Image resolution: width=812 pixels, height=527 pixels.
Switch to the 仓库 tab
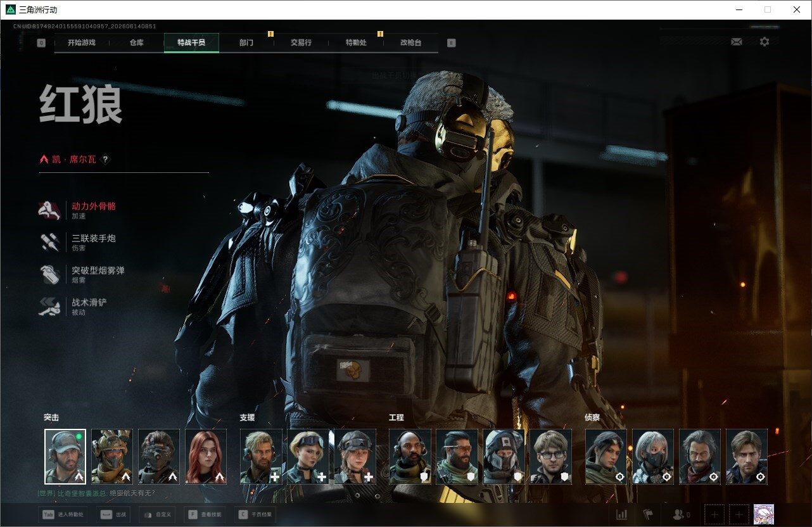tap(136, 43)
